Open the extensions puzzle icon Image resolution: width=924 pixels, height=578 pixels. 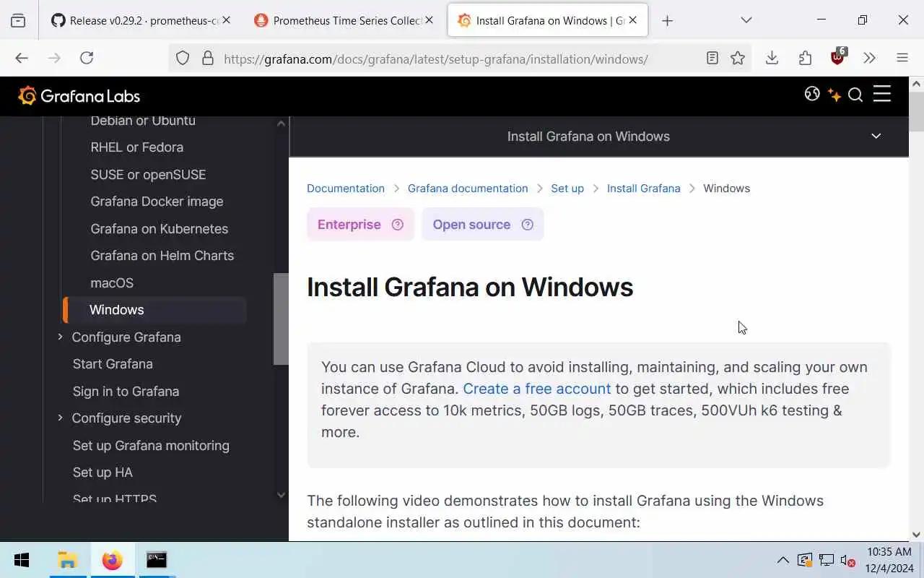(x=805, y=58)
